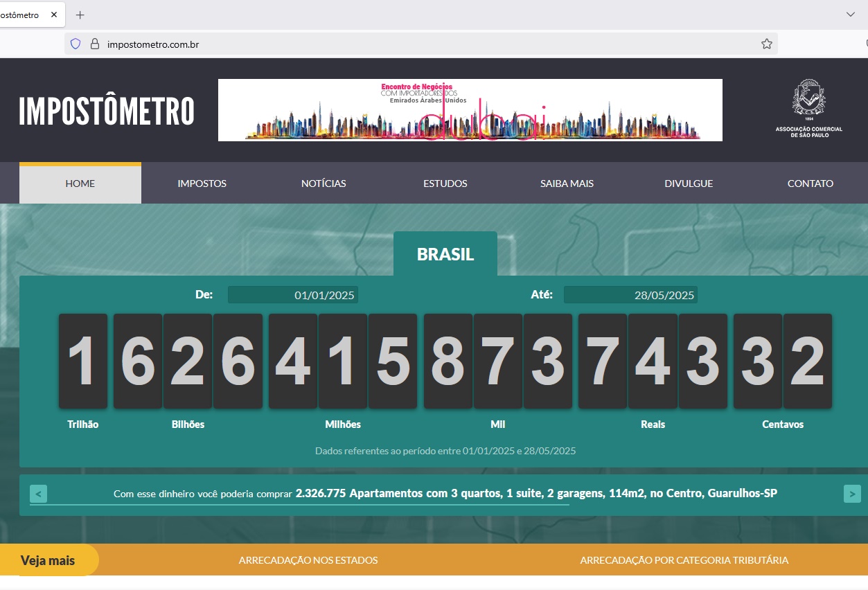Click the Mil label under the counter
Viewport: 868px width, 590px height.
click(498, 424)
